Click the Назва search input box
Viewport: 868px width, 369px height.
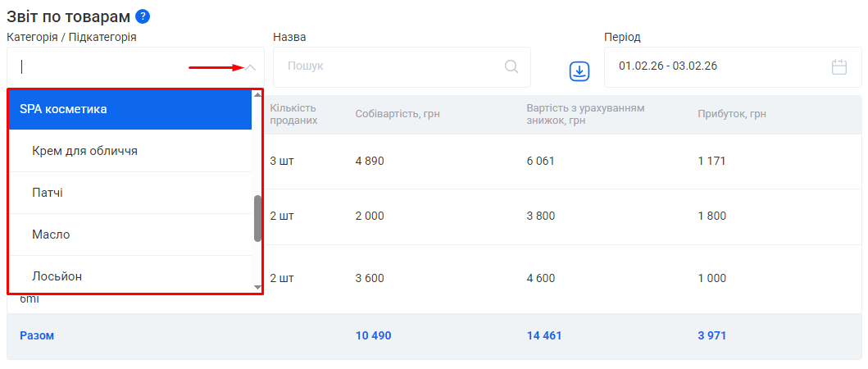(x=389, y=66)
